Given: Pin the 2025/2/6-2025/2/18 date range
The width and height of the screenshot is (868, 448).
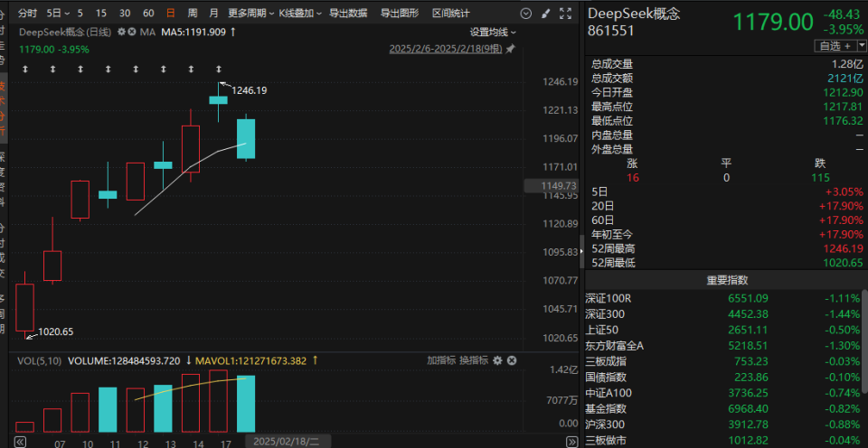Looking at the screenshot, I should point(510,49).
